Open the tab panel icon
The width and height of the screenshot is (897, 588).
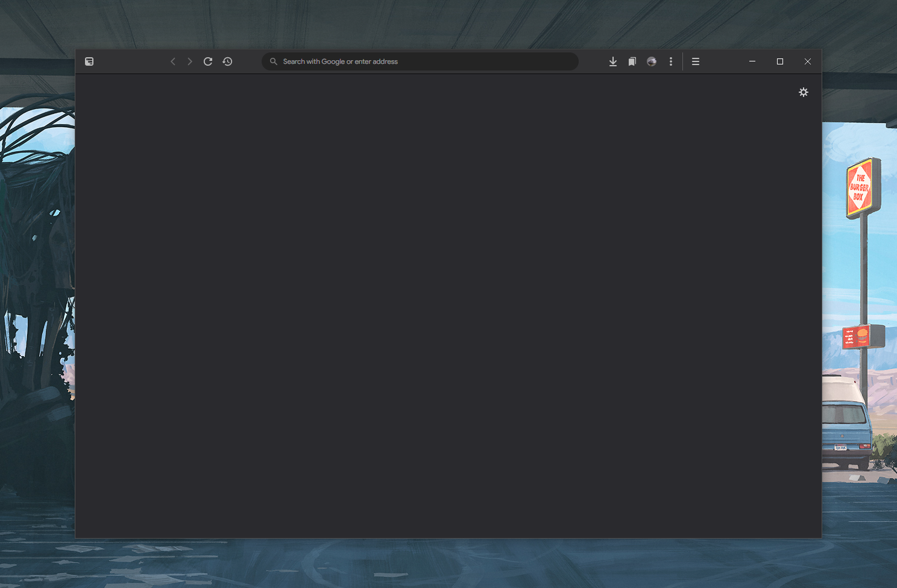pos(89,61)
